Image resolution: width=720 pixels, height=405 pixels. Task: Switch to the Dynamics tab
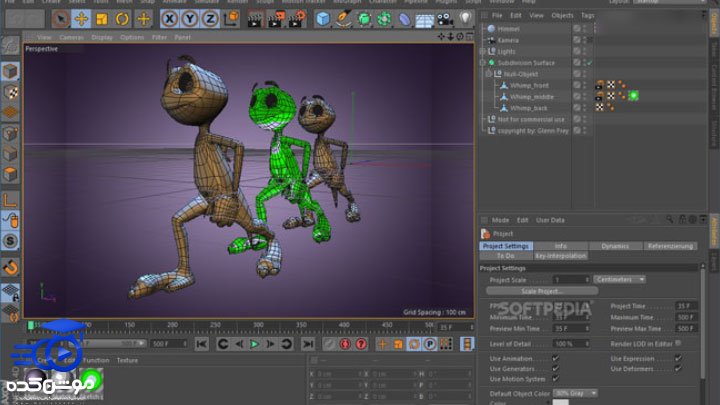coord(615,245)
